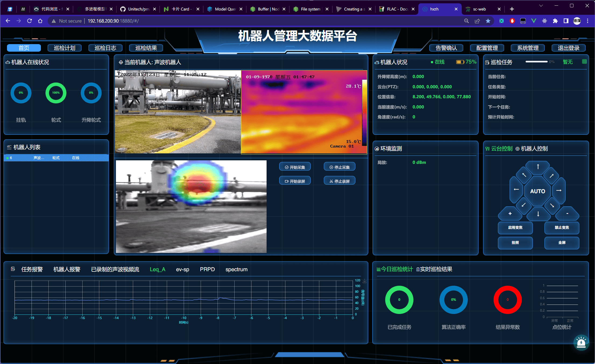Select robot 6 row in 机器人列表
The height and width of the screenshot is (364, 595).
[x=56, y=158]
